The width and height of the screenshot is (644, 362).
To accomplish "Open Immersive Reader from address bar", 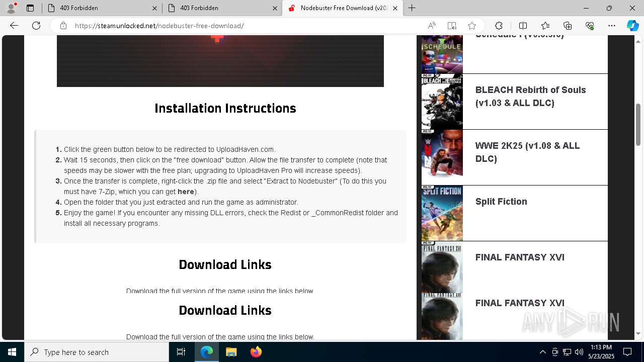I will point(452,26).
